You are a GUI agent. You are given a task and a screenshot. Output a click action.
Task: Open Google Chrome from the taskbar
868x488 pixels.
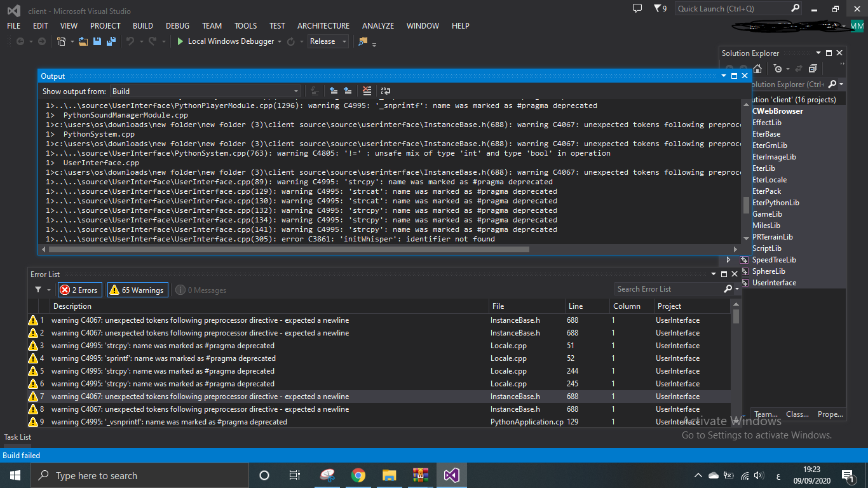click(358, 475)
